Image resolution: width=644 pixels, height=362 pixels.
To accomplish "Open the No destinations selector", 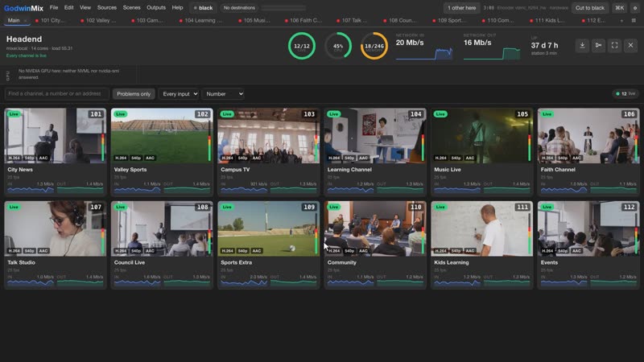I will point(239,8).
